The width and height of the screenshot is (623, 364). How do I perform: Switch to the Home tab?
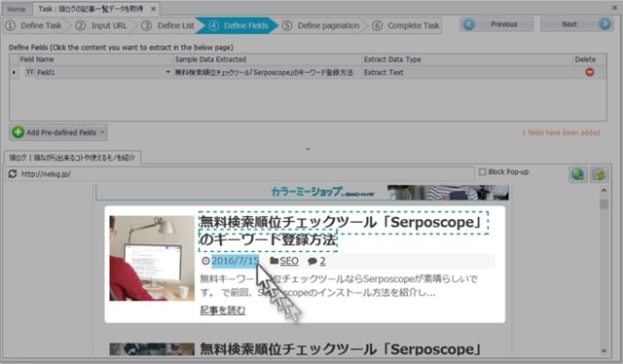point(17,9)
